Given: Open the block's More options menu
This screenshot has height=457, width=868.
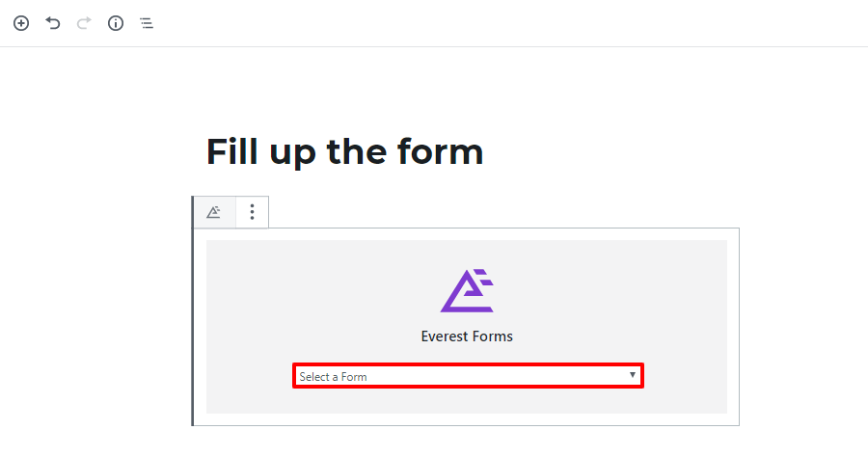Looking at the screenshot, I should 252,212.
